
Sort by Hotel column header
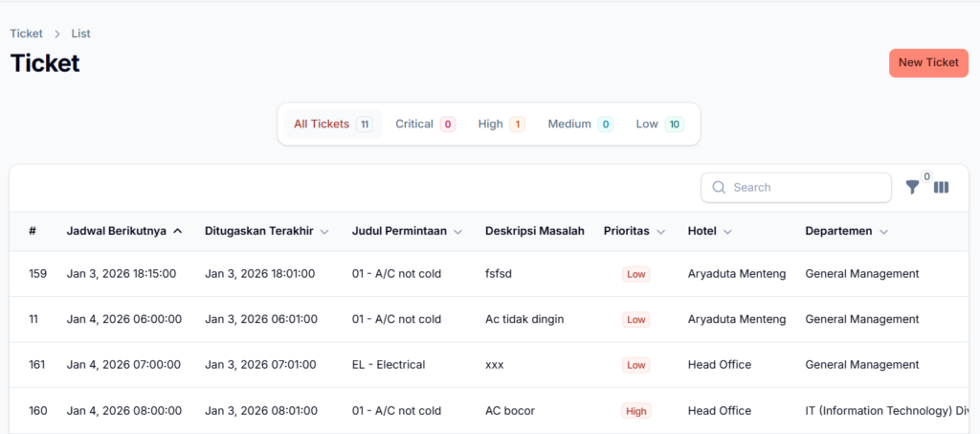point(710,231)
